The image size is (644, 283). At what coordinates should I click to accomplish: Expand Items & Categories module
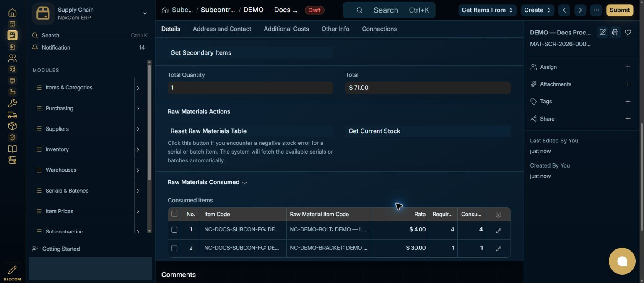tap(137, 88)
